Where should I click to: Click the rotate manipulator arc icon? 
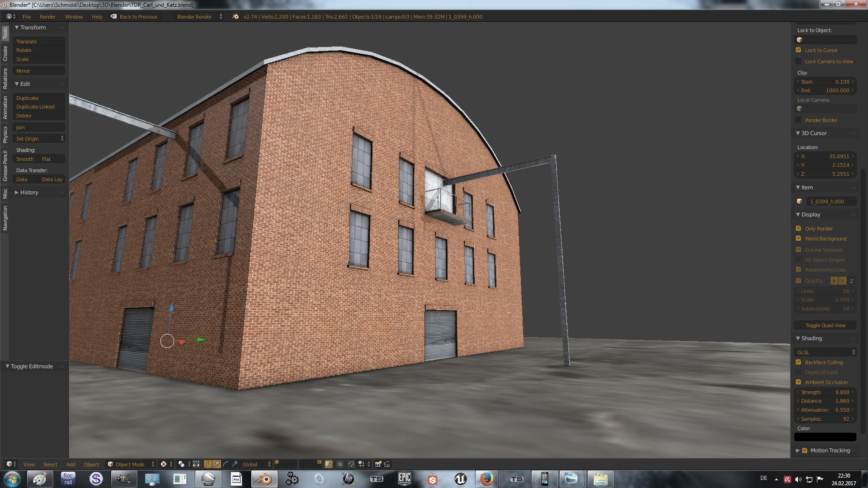click(226, 464)
